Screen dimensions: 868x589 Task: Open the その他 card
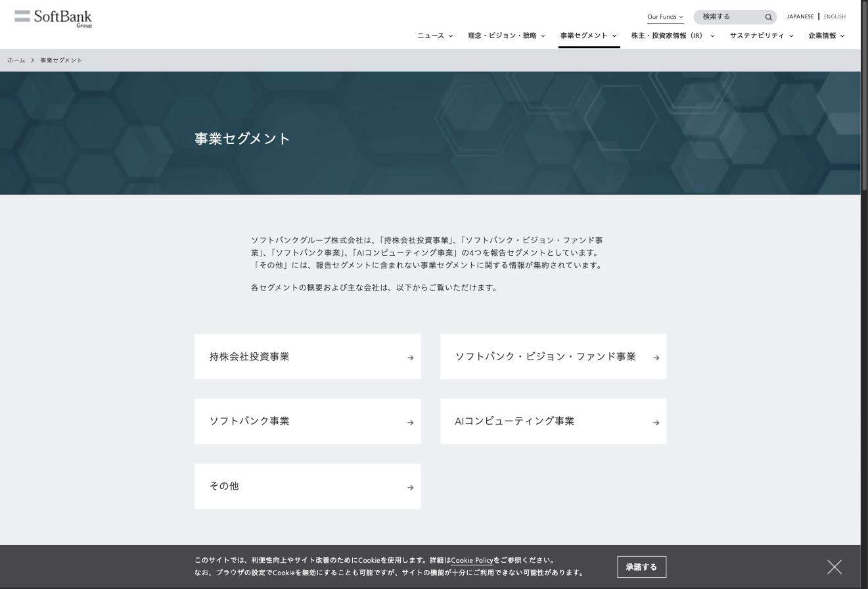pos(308,486)
